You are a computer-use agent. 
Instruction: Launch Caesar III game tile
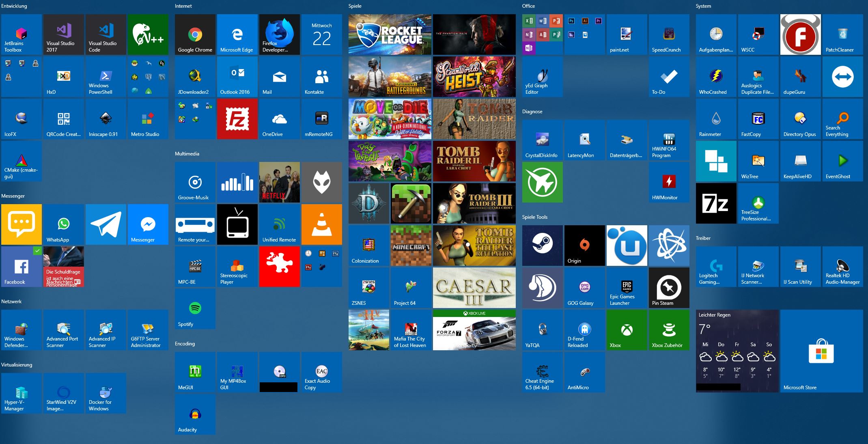pos(474,288)
